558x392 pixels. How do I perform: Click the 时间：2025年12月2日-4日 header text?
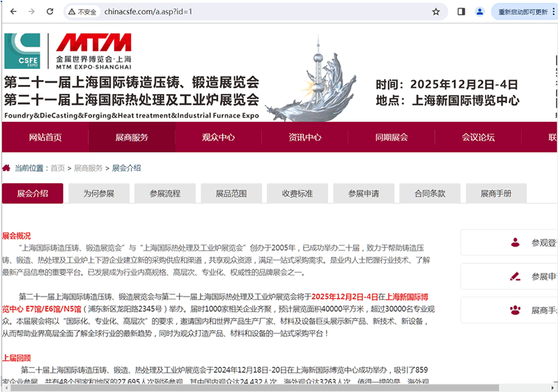[x=447, y=84]
